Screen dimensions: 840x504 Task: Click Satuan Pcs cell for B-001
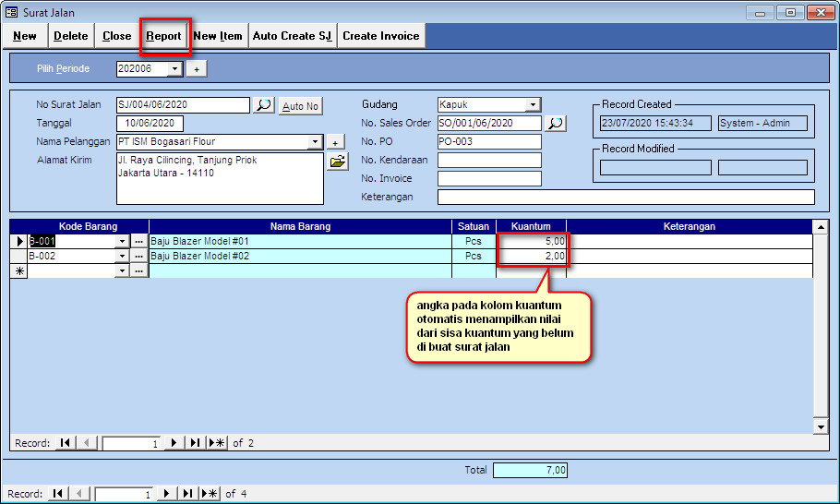(474, 242)
